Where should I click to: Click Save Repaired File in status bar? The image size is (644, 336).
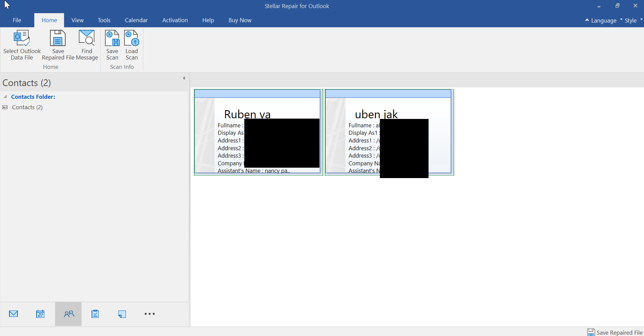coord(615,332)
